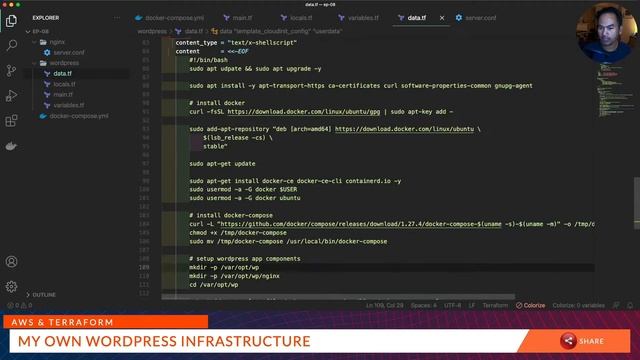
Task: Open server.conf in the explorer tree
Action: click(64, 52)
